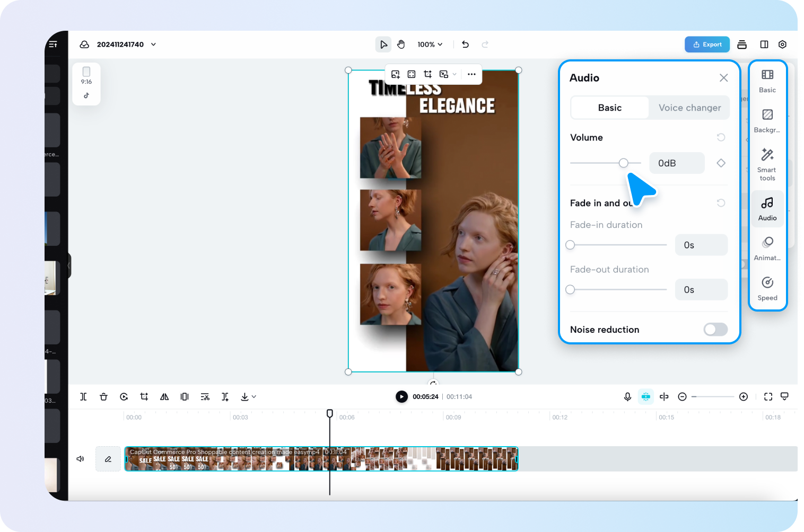Close the Audio panel
This screenshot has height=532, width=804.
[x=723, y=77]
